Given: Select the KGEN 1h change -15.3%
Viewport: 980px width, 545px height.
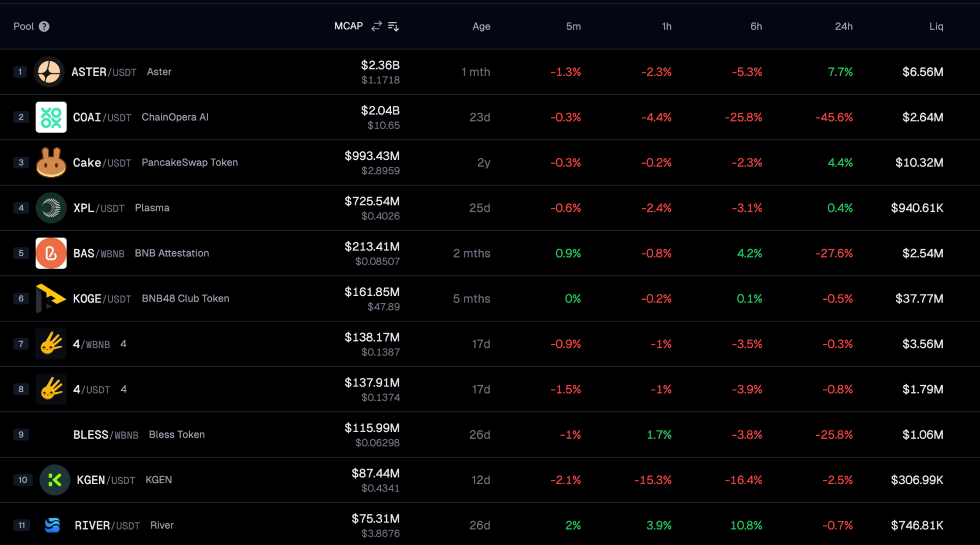Looking at the screenshot, I should tap(653, 480).
